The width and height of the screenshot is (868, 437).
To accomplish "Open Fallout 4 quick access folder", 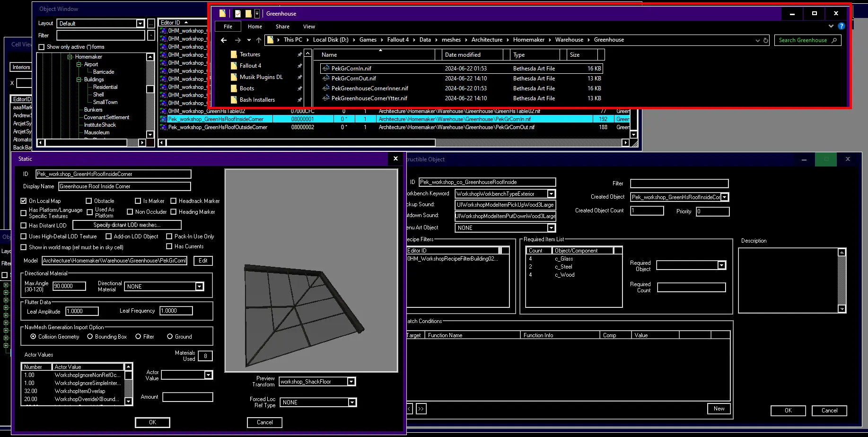I will pyautogui.click(x=250, y=66).
